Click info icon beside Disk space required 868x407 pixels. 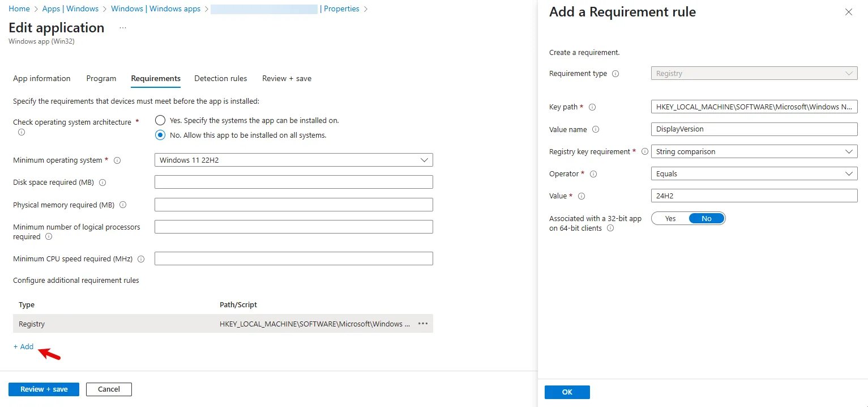click(x=102, y=183)
